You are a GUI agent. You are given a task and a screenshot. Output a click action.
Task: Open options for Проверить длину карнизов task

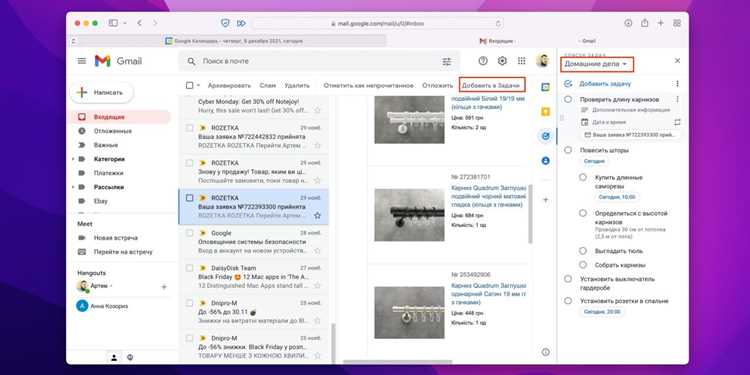pos(677,99)
